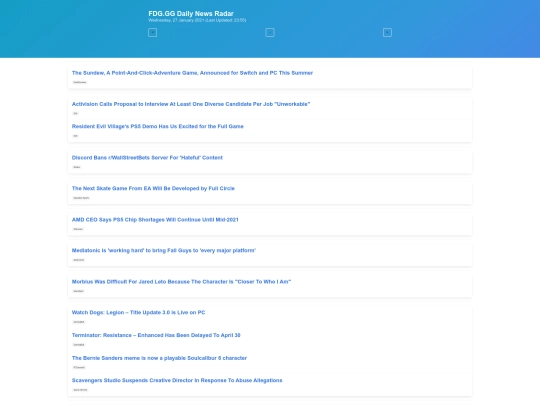Click source tag under Bernie Sanders meme headline
The image size is (540, 405).
pyautogui.click(x=79, y=367)
